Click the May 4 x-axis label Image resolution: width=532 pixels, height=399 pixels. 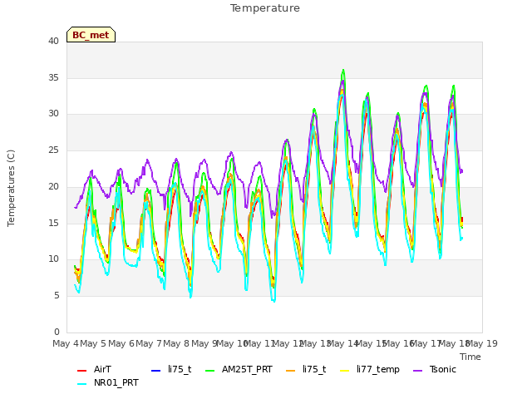[x=66, y=343]
